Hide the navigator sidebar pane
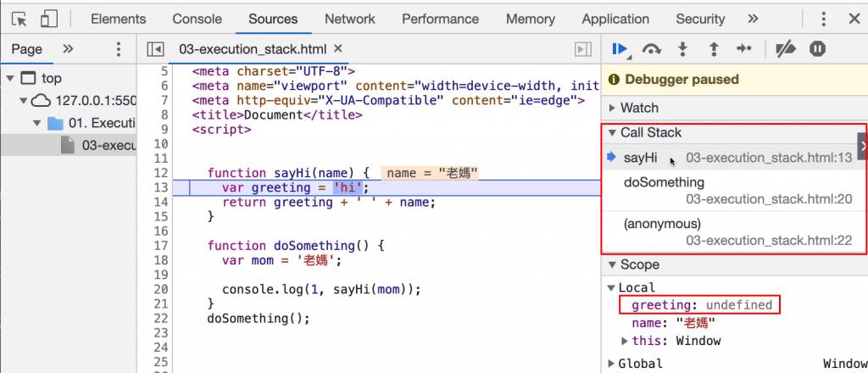 coord(156,49)
